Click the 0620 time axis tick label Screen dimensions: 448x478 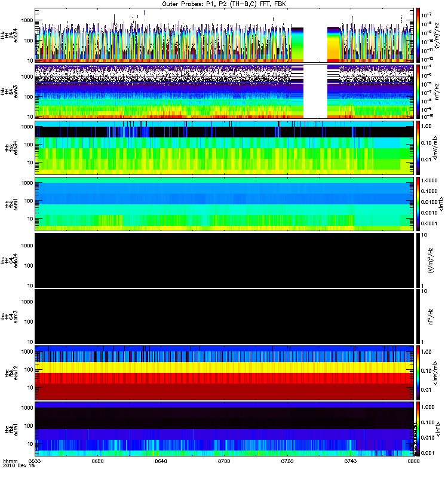tap(97, 461)
